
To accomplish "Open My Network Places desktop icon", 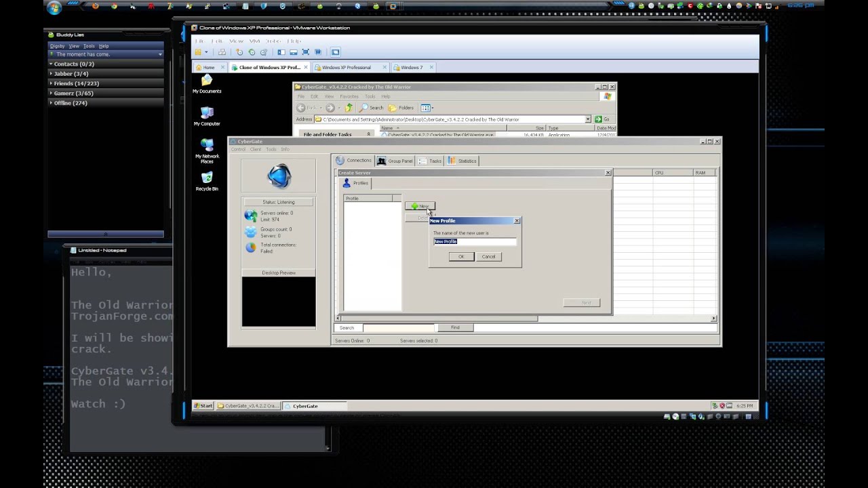I will click(207, 150).
